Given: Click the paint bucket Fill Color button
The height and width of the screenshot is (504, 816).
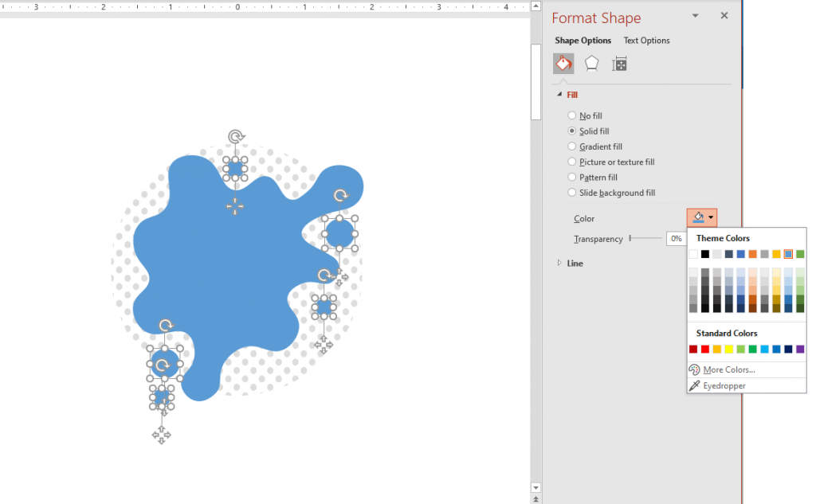Looking at the screenshot, I should [x=696, y=217].
